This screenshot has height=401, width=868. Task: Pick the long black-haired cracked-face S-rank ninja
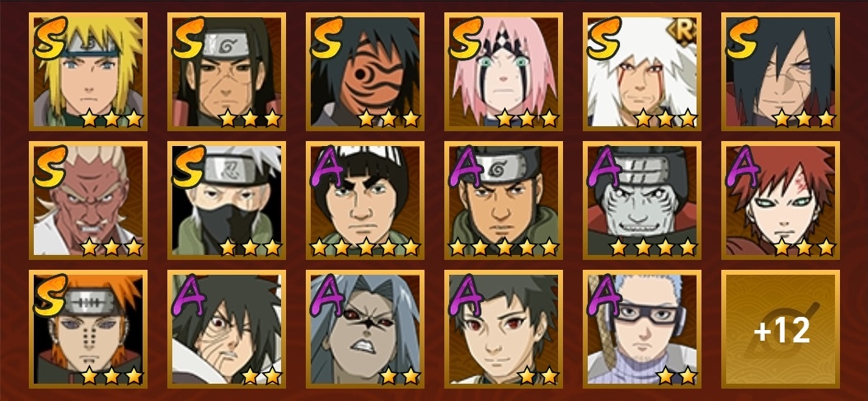click(780, 72)
